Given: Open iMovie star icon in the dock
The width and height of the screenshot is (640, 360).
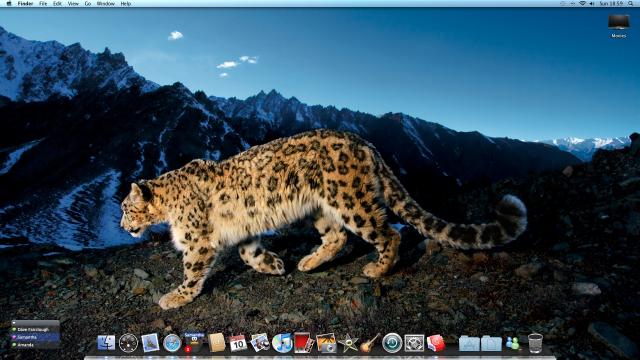Looking at the screenshot, I should (x=348, y=343).
